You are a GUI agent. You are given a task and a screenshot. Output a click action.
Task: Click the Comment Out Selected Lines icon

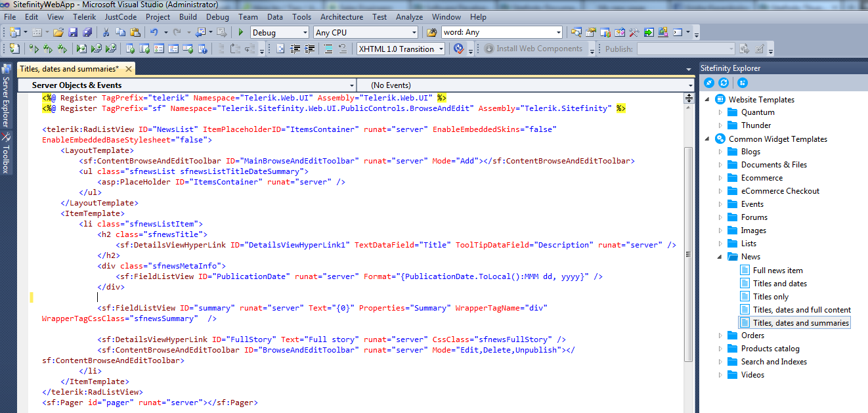tap(328, 49)
